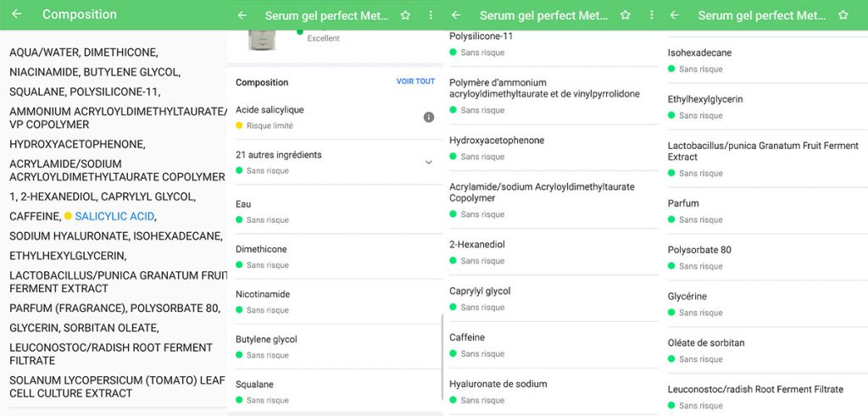Open three-dot overflow menu on third screen

651,15
